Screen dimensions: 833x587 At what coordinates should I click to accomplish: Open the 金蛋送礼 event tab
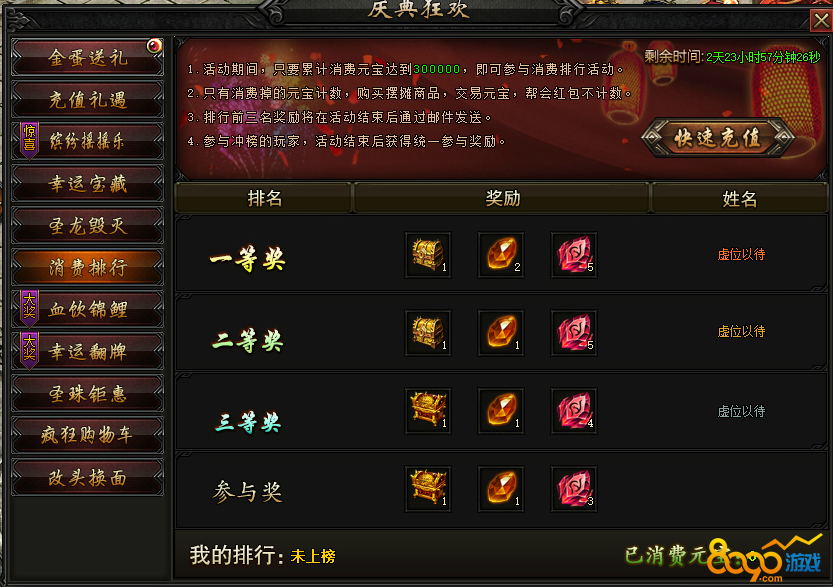88,57
